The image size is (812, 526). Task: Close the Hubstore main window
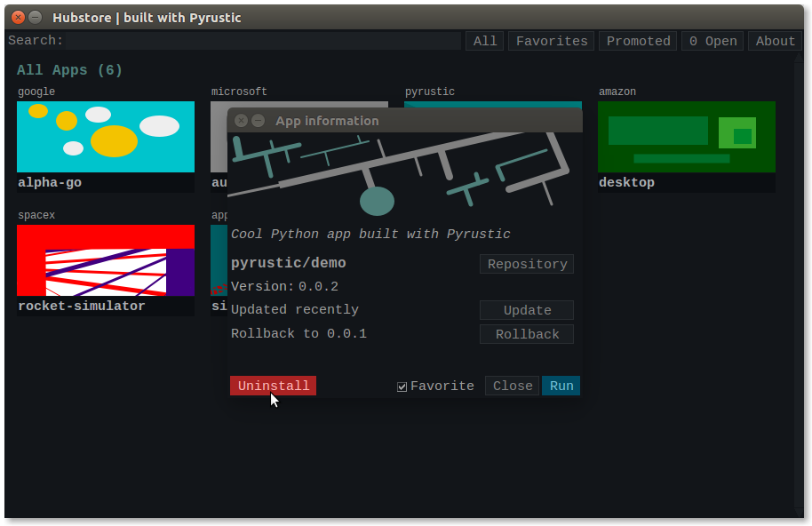click(18, 18)
